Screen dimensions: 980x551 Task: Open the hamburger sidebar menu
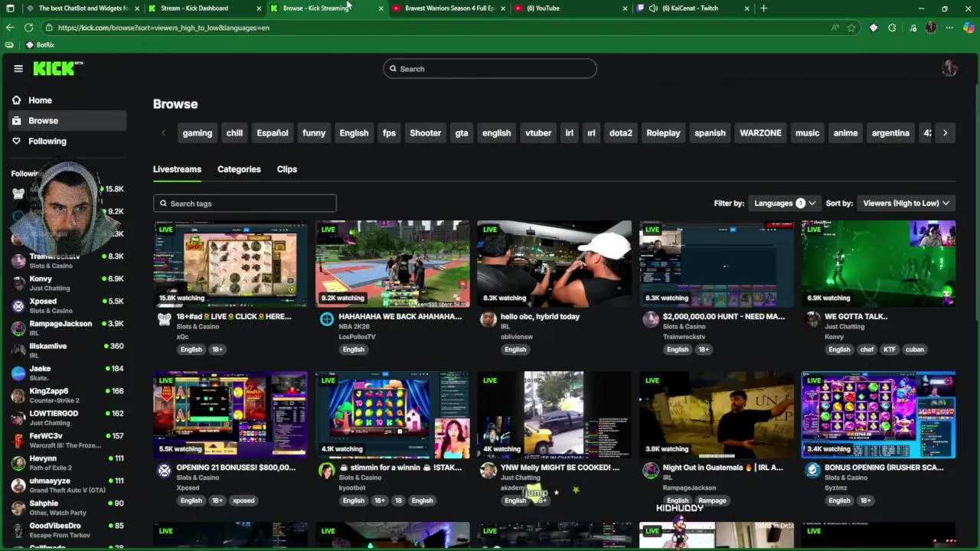pos(18,68)
